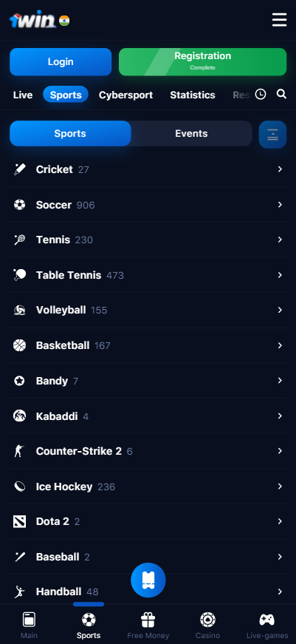Select the Sports segment toggle
Screen dimensions: 296x644
coord(70,134)
